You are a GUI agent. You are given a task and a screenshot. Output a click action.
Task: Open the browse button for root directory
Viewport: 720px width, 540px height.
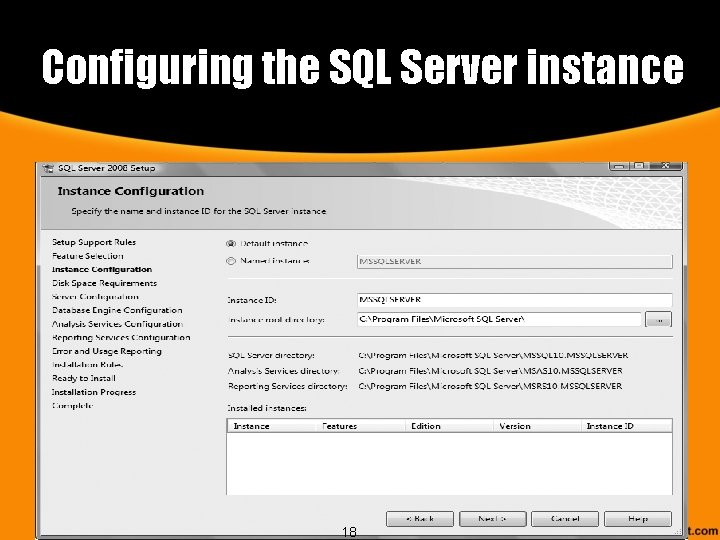(x=658, y=319)
